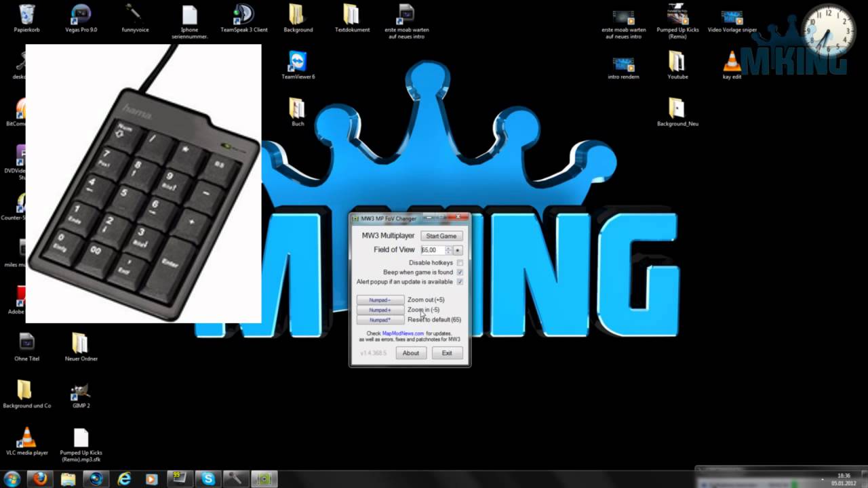Enable the Disable hotkeys checkbox
The image size is (868, 488).
point(460,263)
